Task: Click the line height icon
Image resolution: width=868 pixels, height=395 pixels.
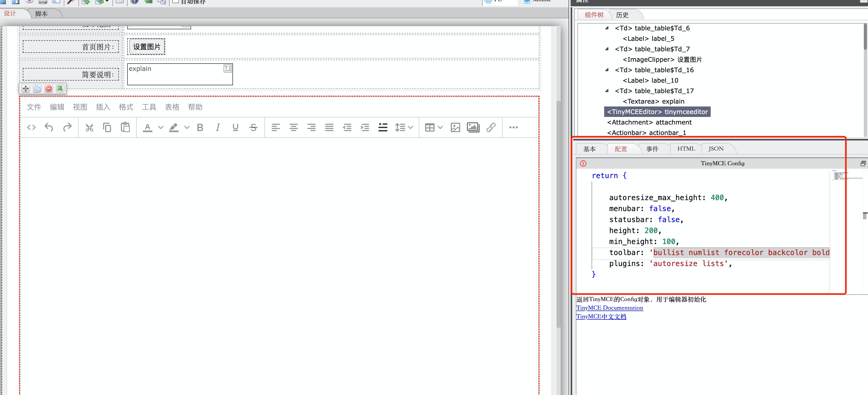Action: coord(400,127)
